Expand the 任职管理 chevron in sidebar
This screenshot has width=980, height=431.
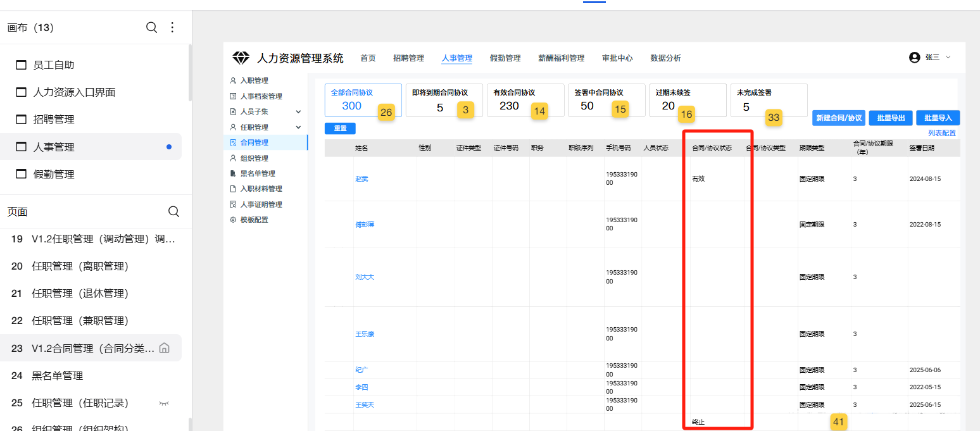[x=299, y=127]
